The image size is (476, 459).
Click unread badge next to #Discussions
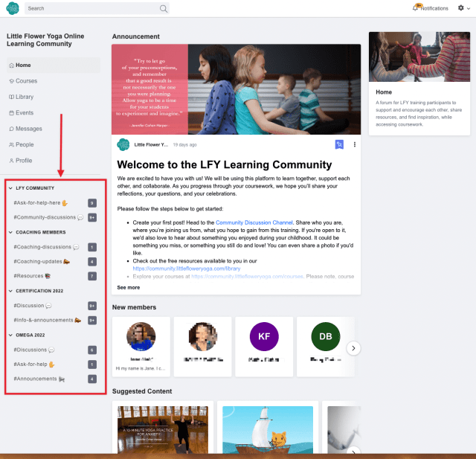[x=92, y=350]
